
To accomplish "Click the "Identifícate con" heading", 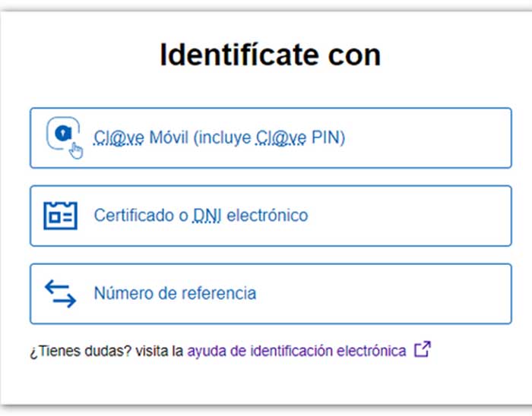I will pos(270,55).
